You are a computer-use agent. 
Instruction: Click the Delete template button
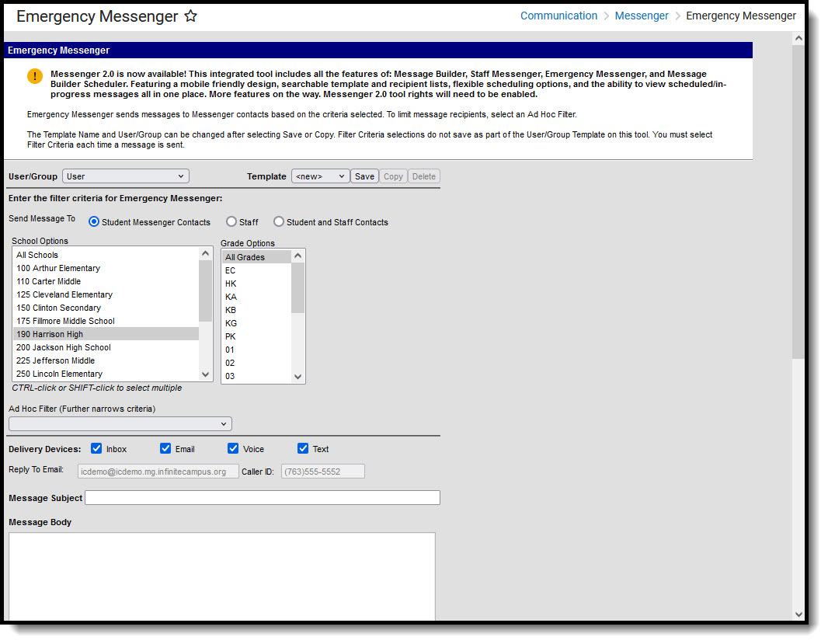[x=424, y=176]
